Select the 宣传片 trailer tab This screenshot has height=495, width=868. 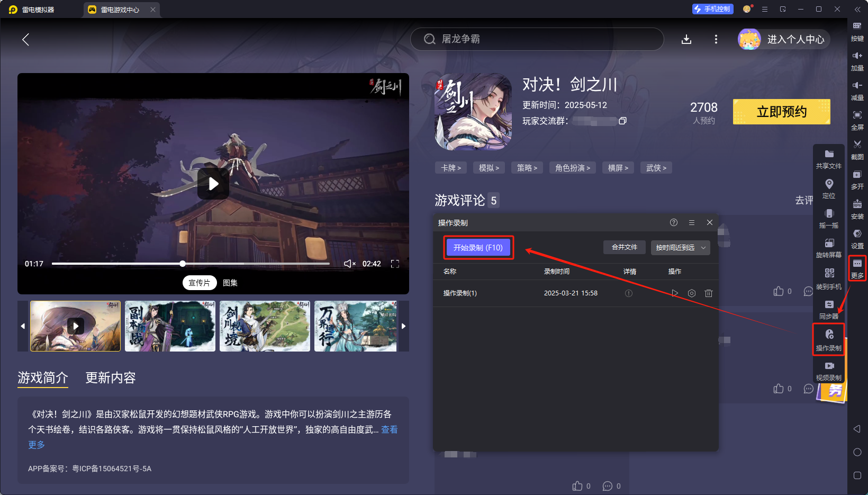[200, 283]
